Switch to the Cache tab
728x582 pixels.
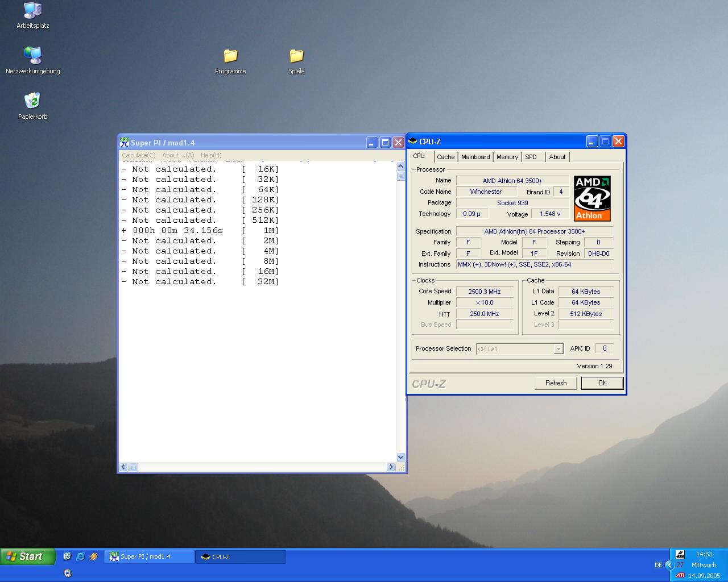coord(446,157)
